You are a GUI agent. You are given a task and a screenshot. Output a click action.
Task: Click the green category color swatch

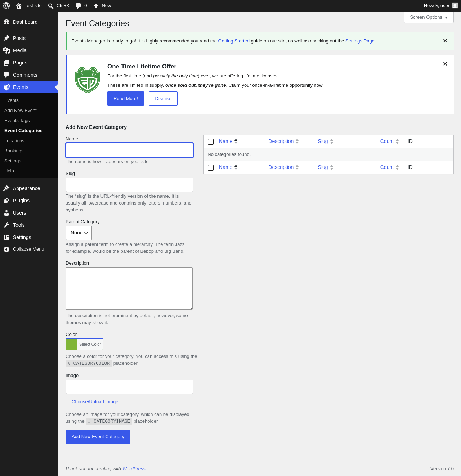click(x=71, y=344)
